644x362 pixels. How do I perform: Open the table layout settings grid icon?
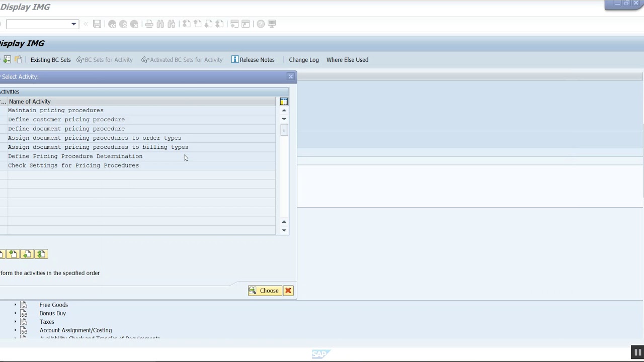pyautogui.click(x=284, y=102)
